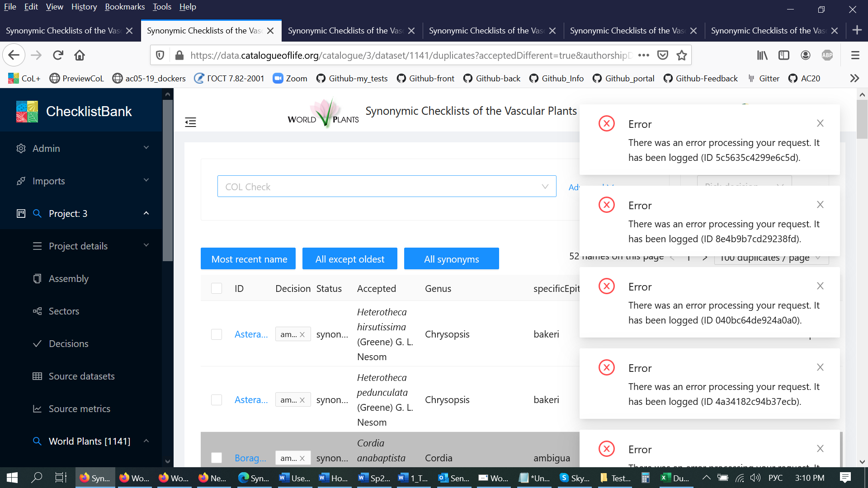
Task: Open the Sectors sidebar item
Action: pos(64,311)
